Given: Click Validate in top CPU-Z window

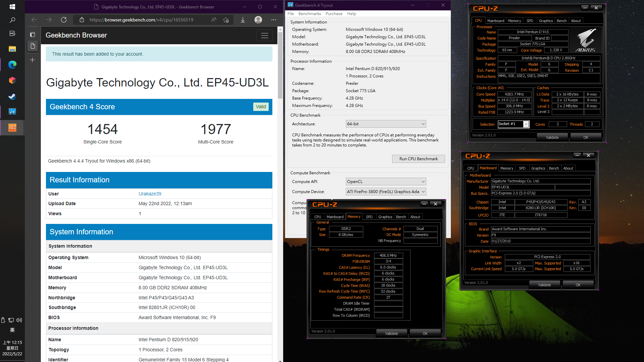Looking at the screenshot, I should click(552, 137).
